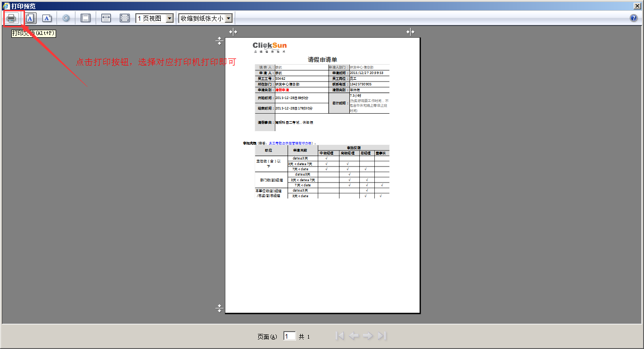Viewport: 644px width, 349px height.
Task: Go to the previous page arrow
Action: 354,336
